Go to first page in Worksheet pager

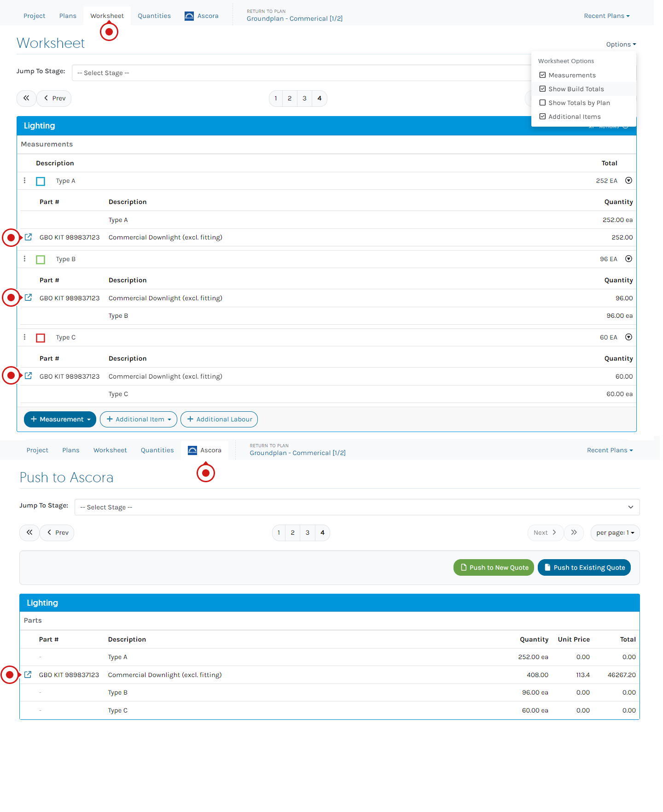tap(26, 98)
